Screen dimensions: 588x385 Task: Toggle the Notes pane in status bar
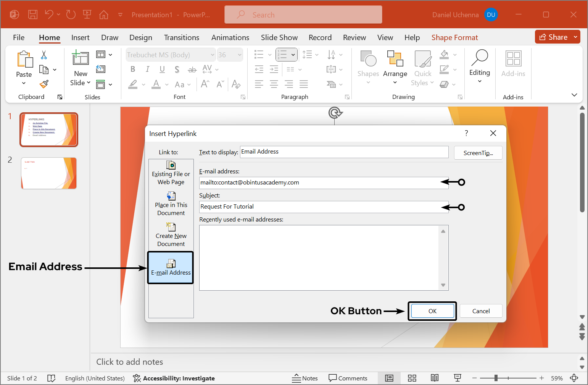[x=305, y=378]
